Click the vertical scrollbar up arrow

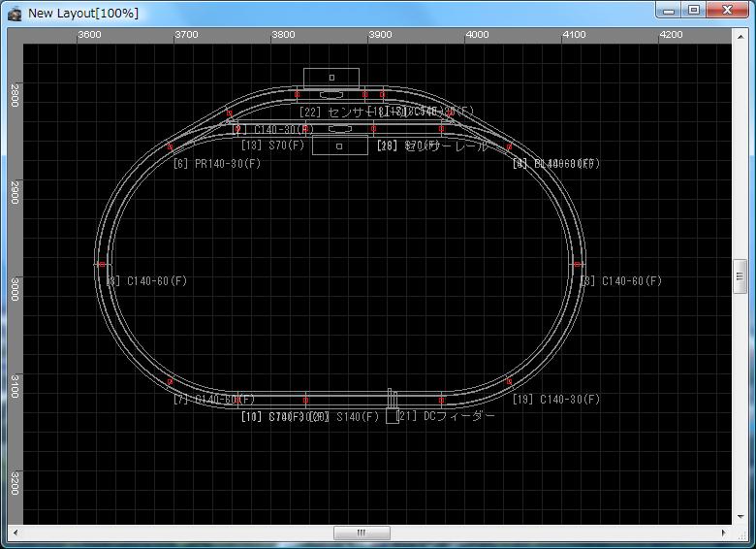740,36
